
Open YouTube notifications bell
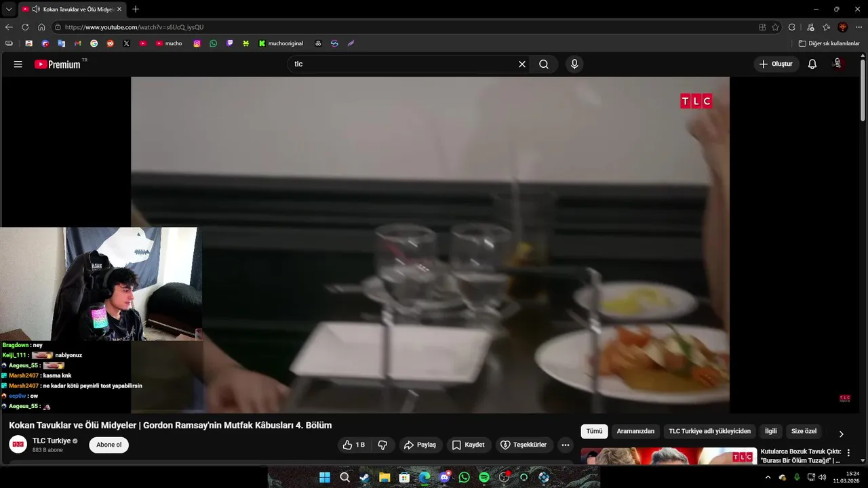[812, 64]
